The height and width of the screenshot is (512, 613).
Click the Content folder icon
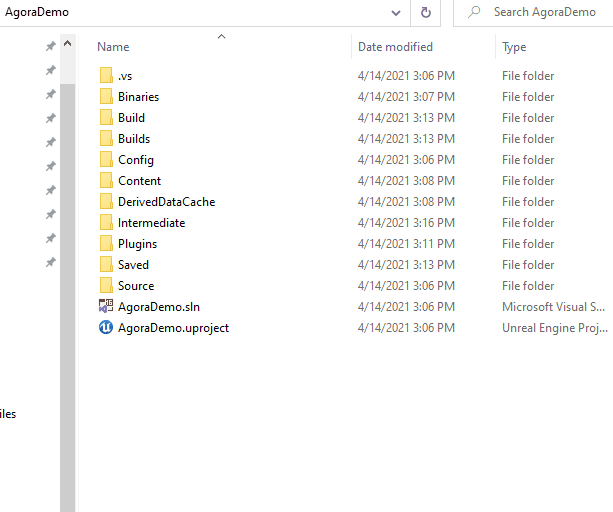coord(106,181)
